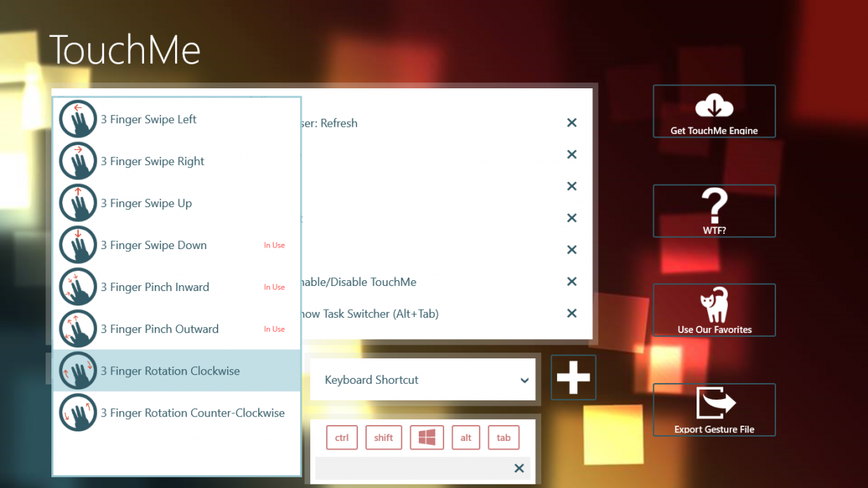Image resolution: width=868 pixels, height=488 pixels.
Task: Click the 3 Finger Rotation Counter-Clockwise hand icon
Action: [78, 413]
